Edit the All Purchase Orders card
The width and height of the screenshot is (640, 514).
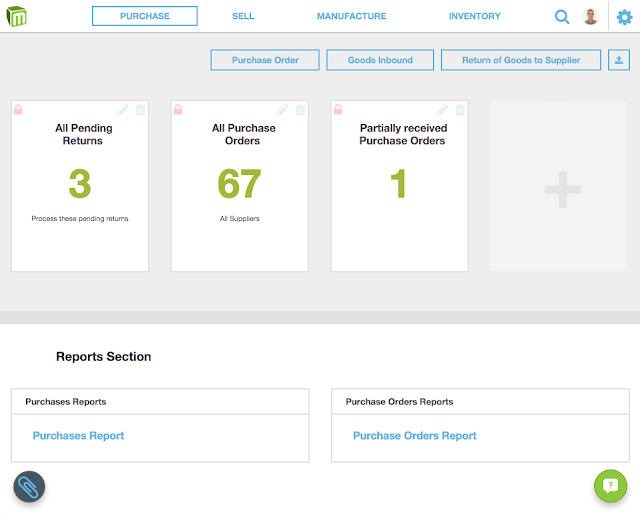(x=282, y=109)
